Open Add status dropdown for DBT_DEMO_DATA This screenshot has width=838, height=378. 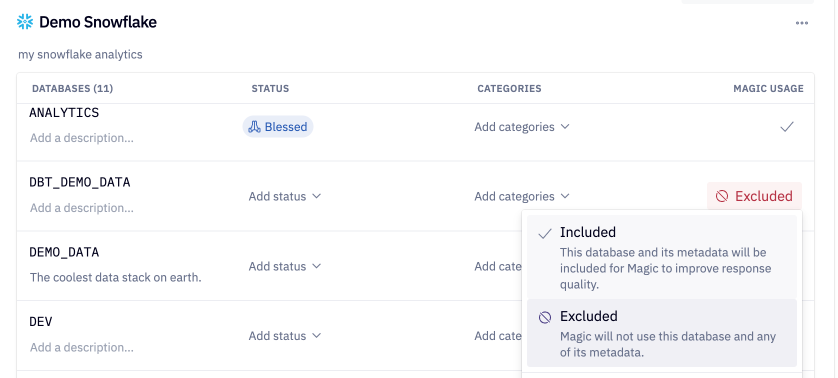tap(284, 196)
